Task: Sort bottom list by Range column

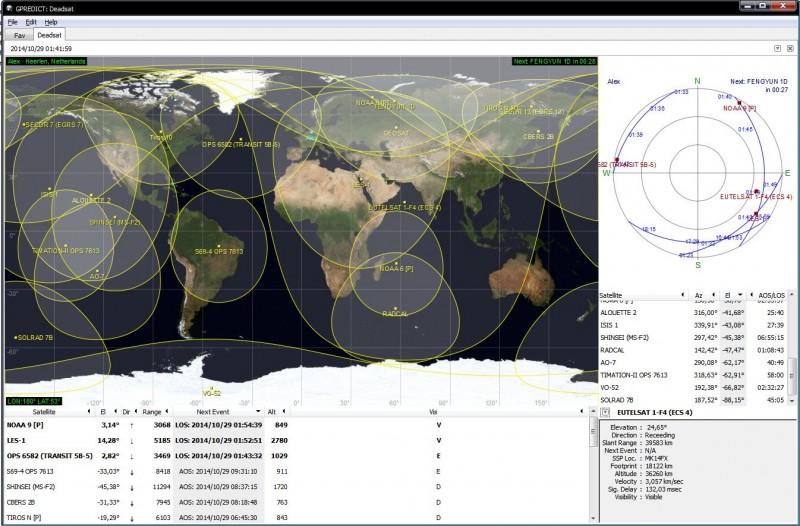Action: click(x=152, y=411)
